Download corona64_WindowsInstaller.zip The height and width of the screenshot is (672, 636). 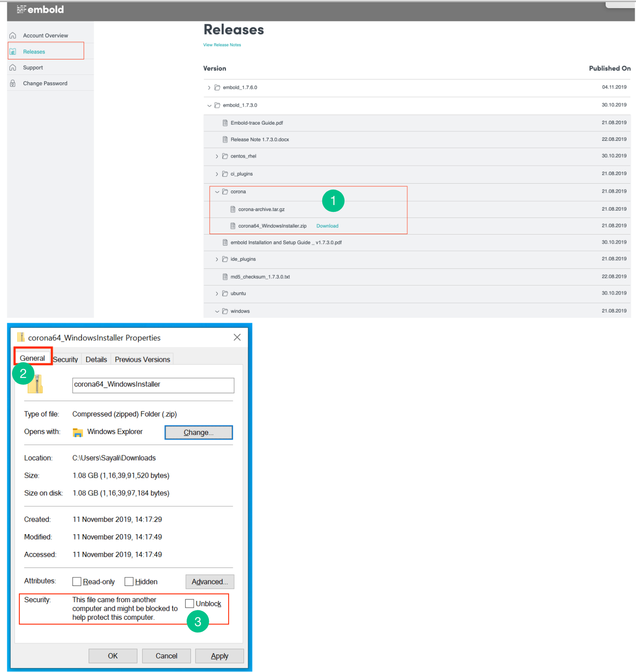click(x=327, y=226)
